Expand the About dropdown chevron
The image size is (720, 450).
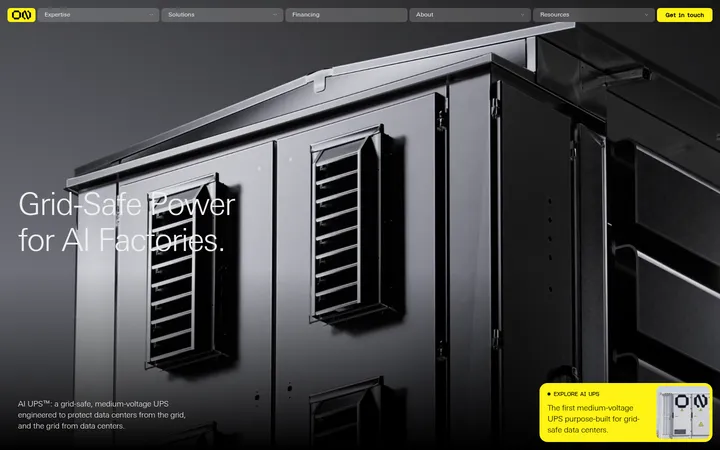(523, 15)
